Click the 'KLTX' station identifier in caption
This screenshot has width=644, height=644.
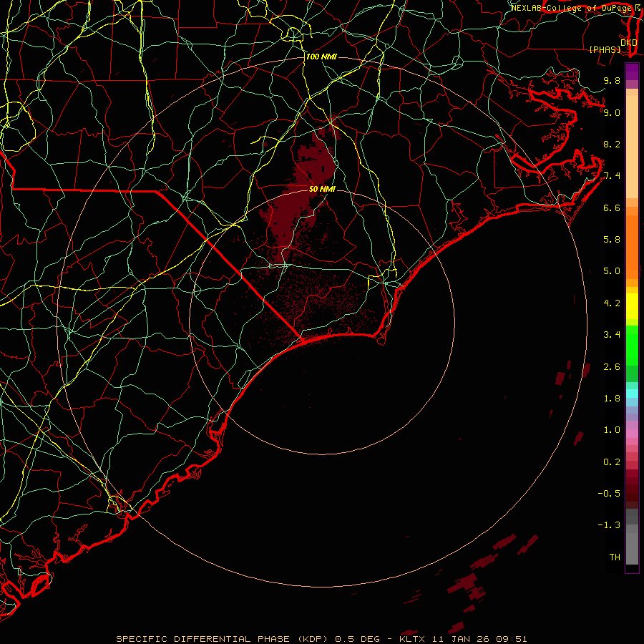click(x=412, y=639)
